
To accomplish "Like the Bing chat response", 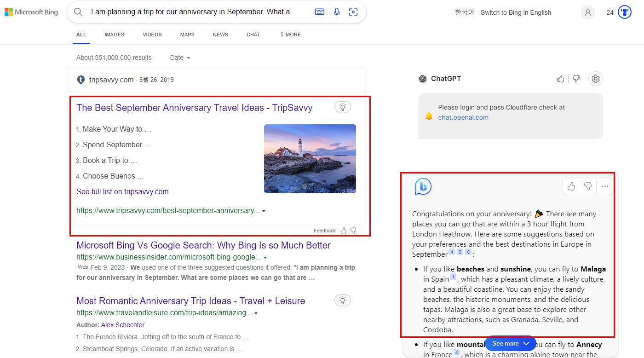I will coord(571,186).
